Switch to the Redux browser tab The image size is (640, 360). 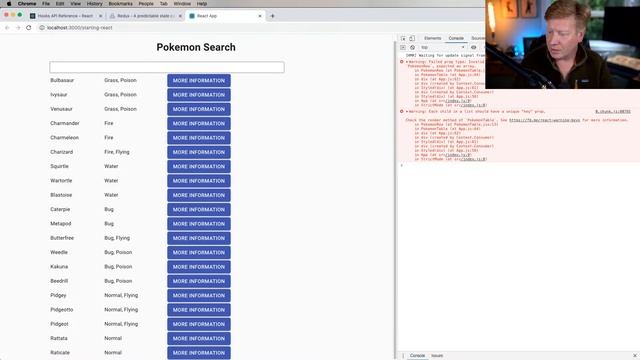tap(146, 16)
